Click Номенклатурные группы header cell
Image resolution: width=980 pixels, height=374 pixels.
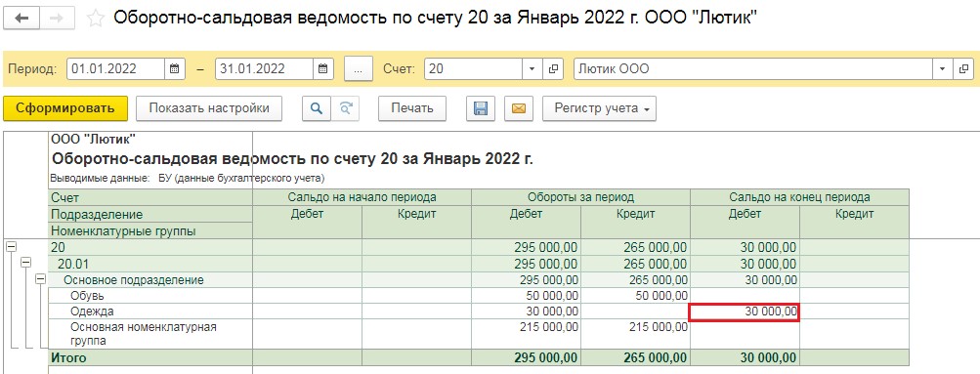click(x=150, y=231)
